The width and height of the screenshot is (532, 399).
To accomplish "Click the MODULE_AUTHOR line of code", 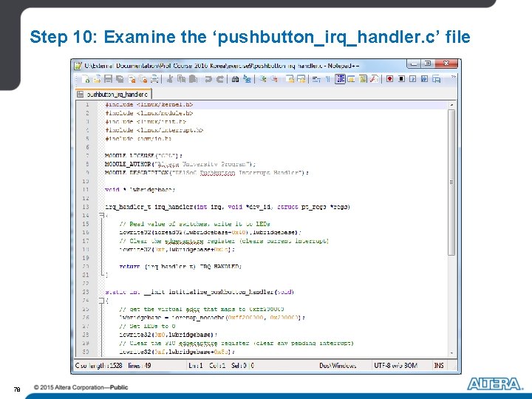I will [180, 164].
